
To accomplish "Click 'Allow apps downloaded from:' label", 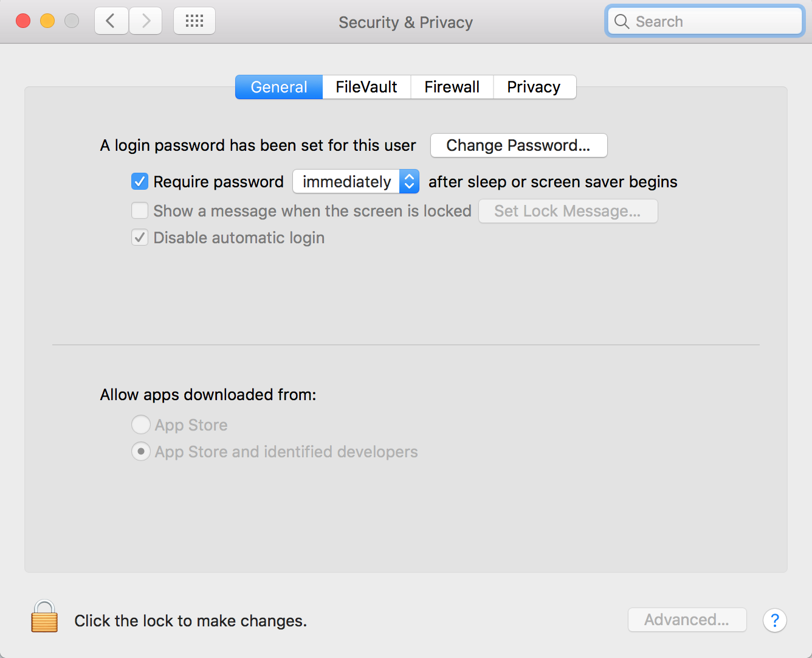I will pyautogui.click(x=208, y=395).
